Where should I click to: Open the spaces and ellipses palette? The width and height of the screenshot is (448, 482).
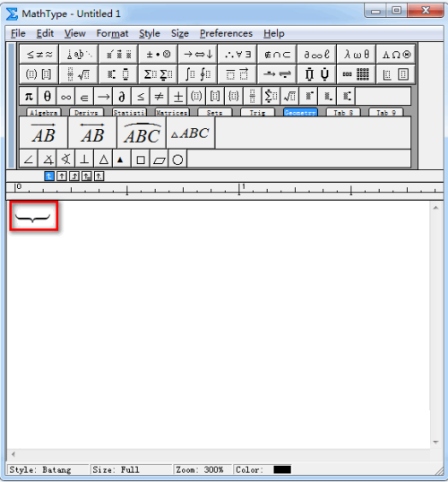(x=79, y=55)
